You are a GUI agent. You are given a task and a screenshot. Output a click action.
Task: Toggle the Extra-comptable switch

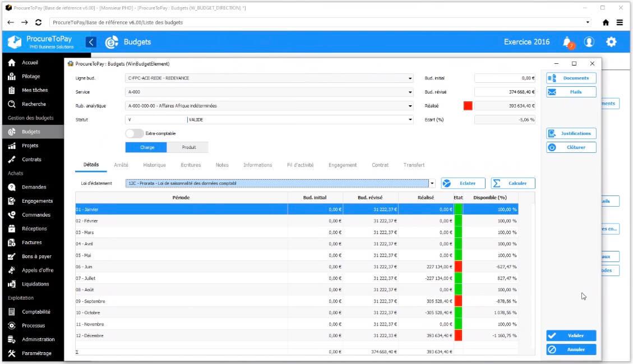(x=134, y=133)
